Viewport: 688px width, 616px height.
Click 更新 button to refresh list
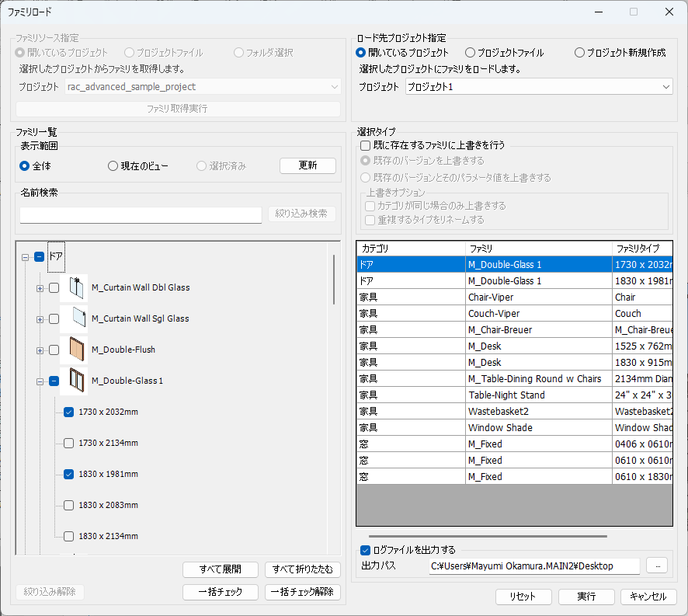point(308,165)
